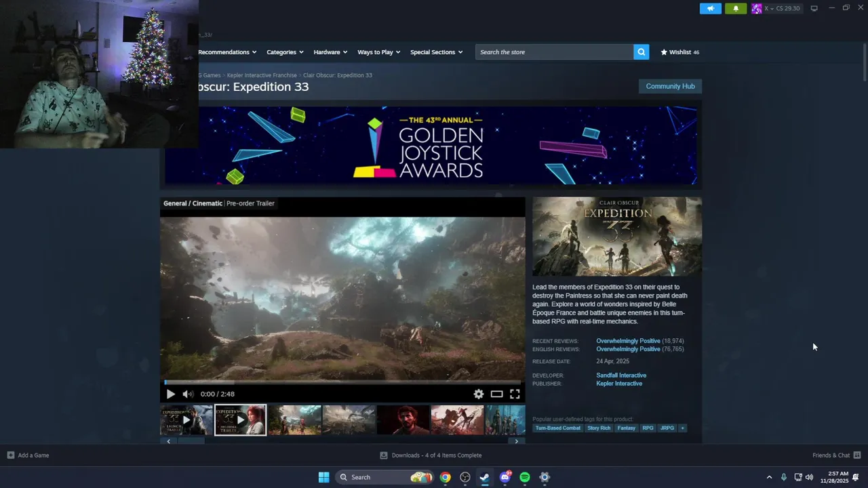
Task: Click the blue megaphone announcements button
Action: click(711, 9)
